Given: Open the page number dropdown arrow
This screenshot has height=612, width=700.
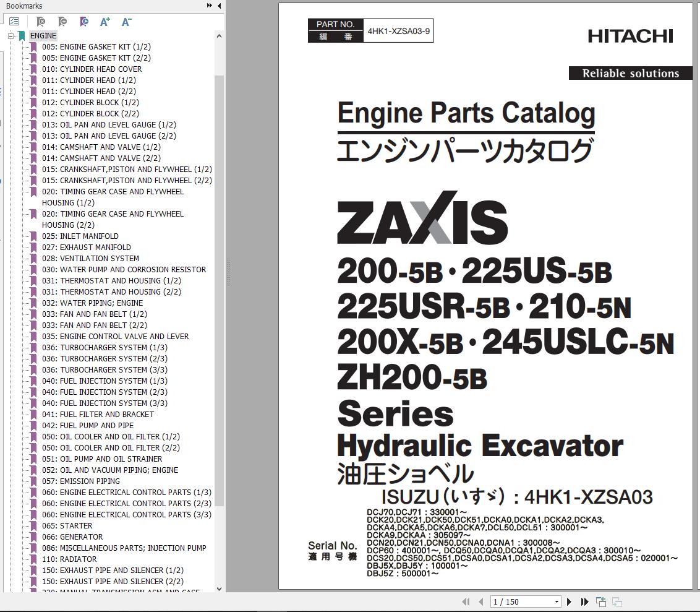Looking at the screenshot, I should tap(557, 601).
